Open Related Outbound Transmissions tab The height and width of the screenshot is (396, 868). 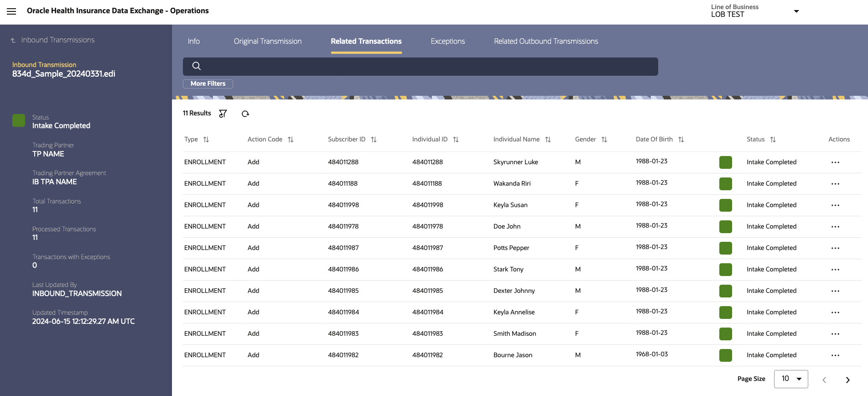tap(546, 41)
